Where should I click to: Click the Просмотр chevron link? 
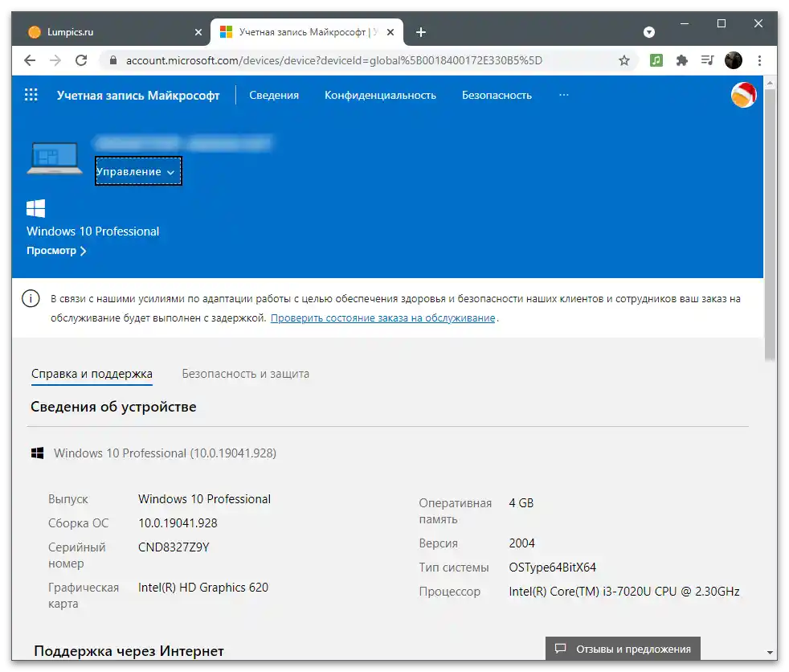[56, 251]
